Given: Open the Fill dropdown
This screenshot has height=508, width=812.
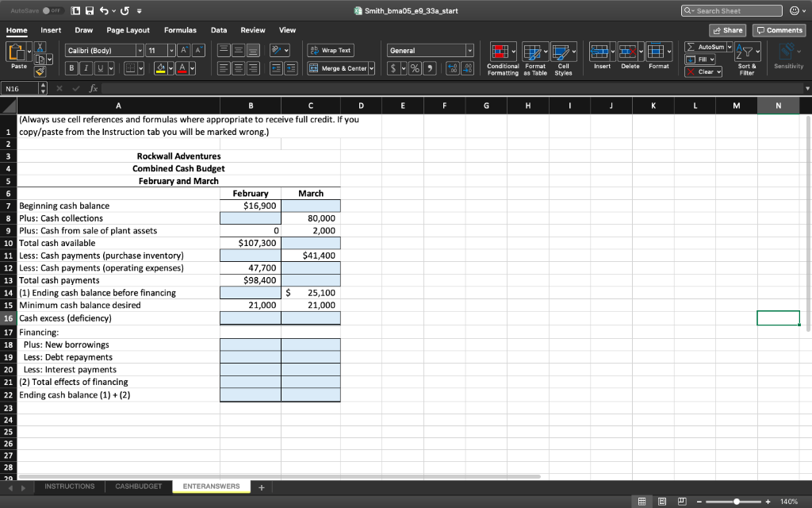Looking at the screenshot, I should click(x=701, y=59).
